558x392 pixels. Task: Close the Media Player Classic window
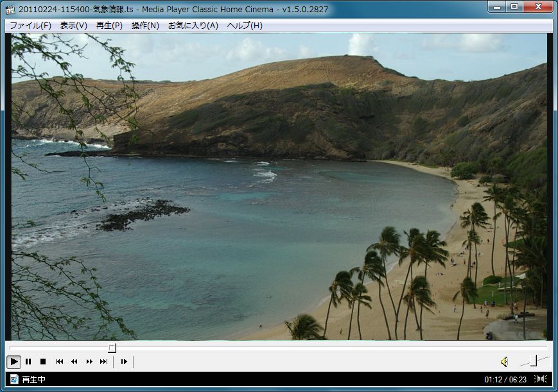click(x=539, y=7)
